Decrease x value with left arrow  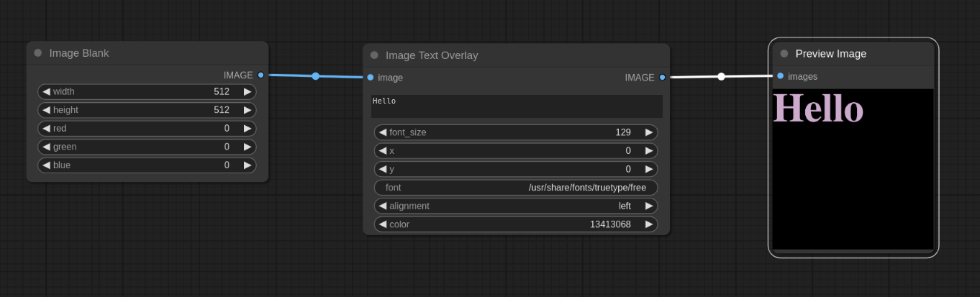[x=383, y=151]
